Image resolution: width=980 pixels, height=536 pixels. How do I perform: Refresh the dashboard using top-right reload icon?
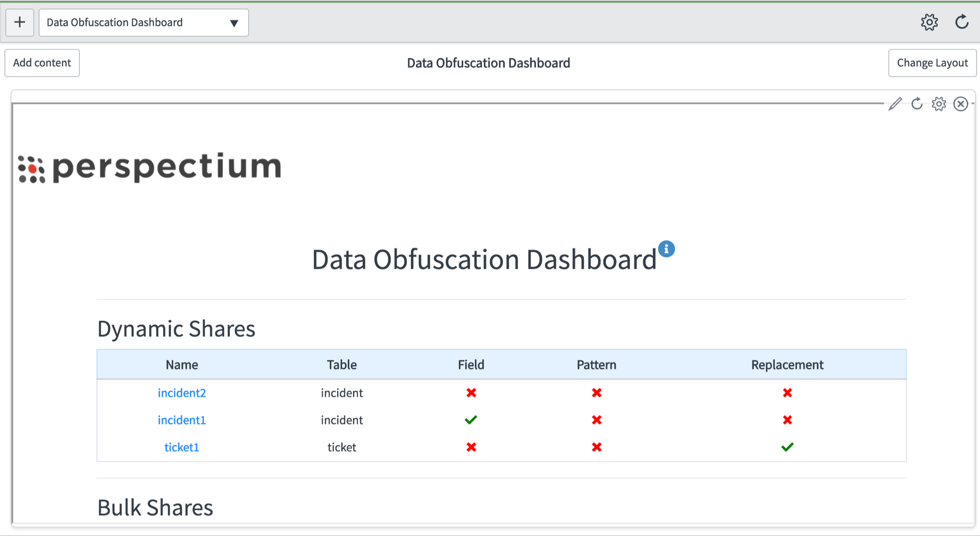962,22
